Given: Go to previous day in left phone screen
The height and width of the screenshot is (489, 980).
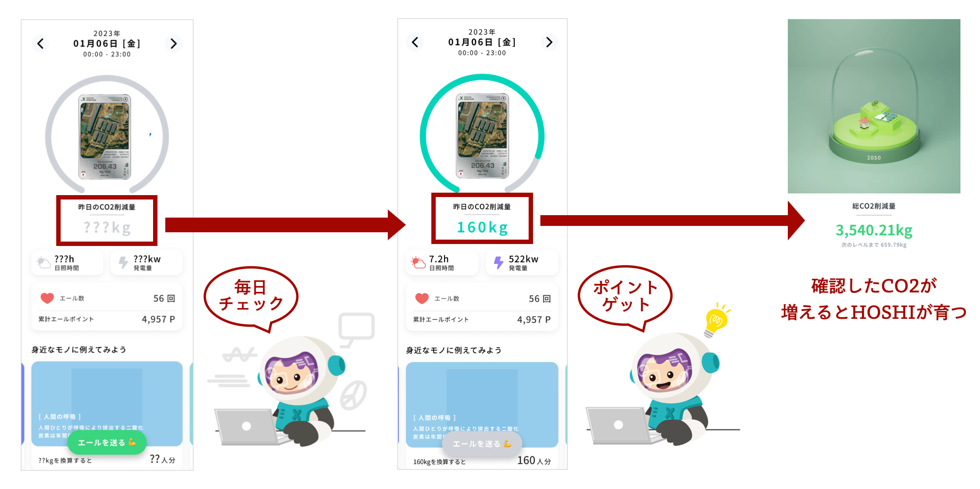Looking at the screenshot, I should pyautogui.click(x=41, y=44).
